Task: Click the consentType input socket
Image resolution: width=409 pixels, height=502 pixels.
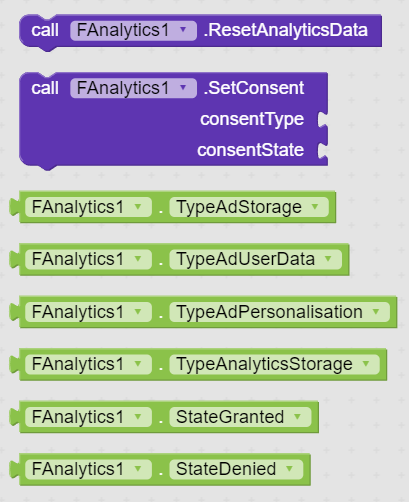Action: 322,120
